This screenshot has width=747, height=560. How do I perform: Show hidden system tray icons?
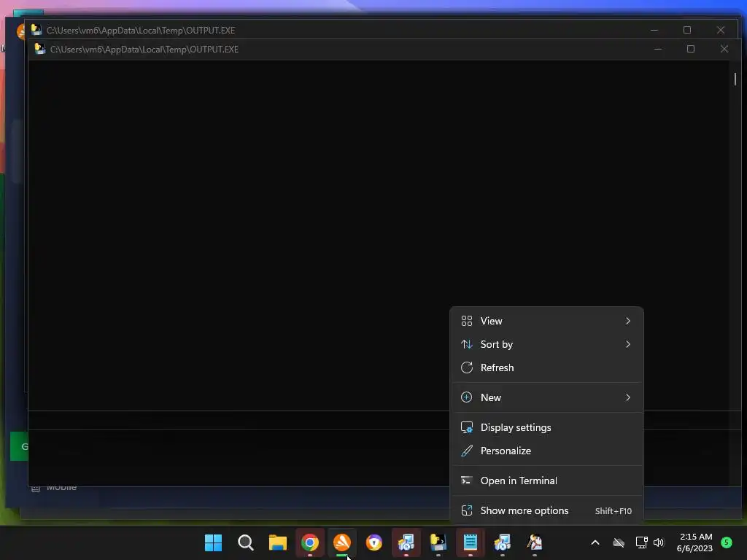pos(595,542)
